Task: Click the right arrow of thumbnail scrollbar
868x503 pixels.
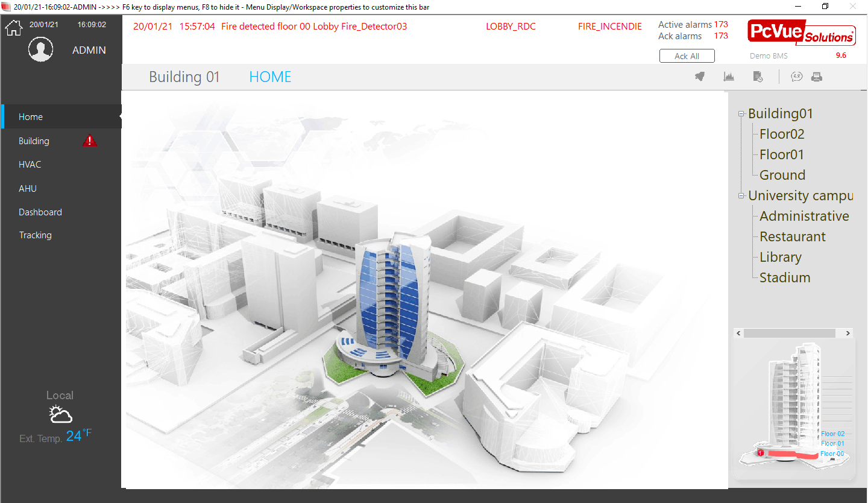Action: pos(848,333)
